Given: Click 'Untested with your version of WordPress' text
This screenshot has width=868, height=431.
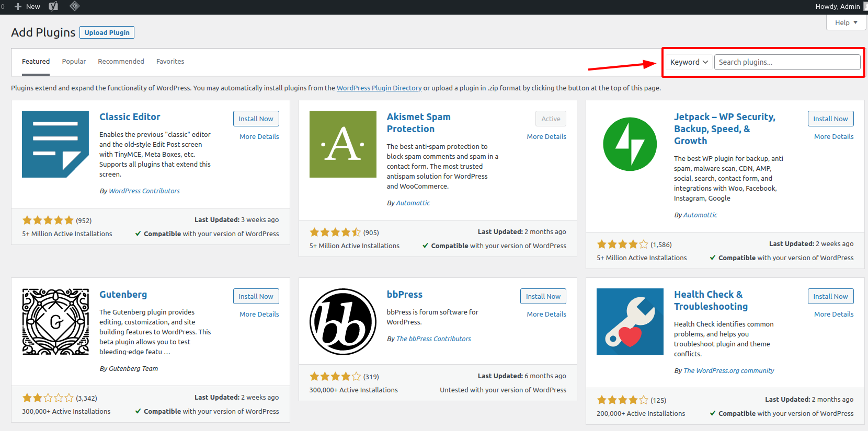Looking at the screenshot, I should pyautogui.click(x=503, y=390).
